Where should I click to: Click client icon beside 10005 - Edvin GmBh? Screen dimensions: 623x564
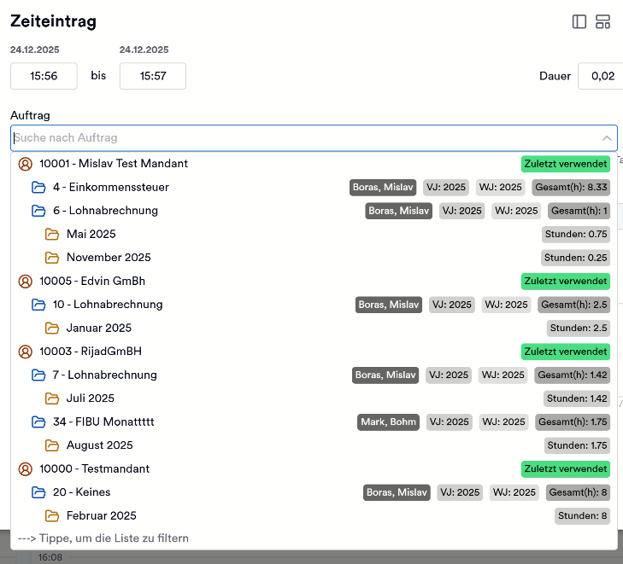tap(26, 281)
